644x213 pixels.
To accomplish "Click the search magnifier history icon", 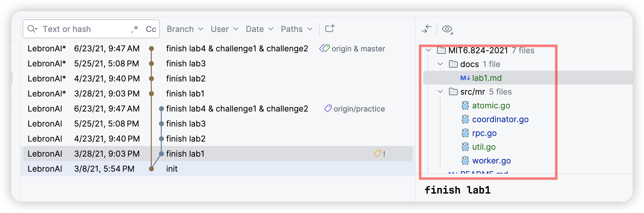I will (32, 29).
